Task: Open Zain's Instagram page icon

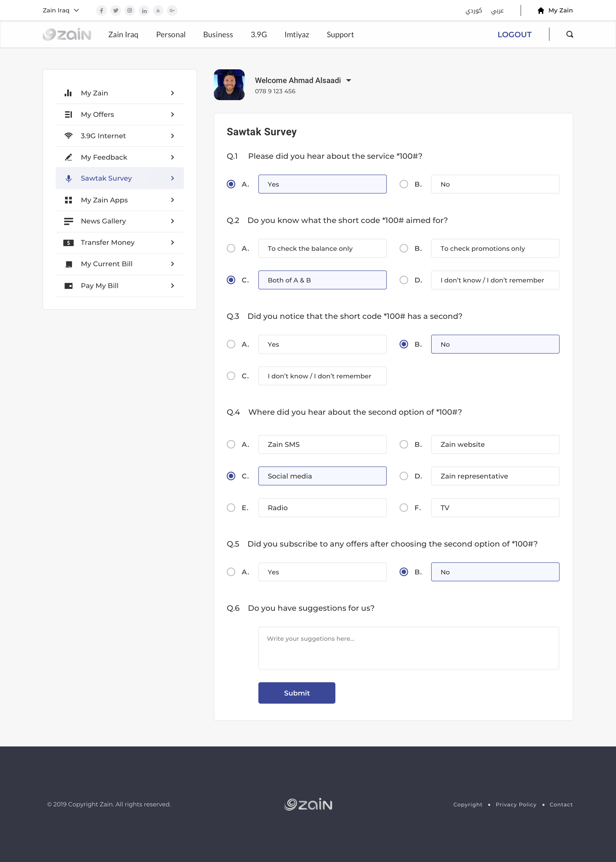Action: coord(130,11)
